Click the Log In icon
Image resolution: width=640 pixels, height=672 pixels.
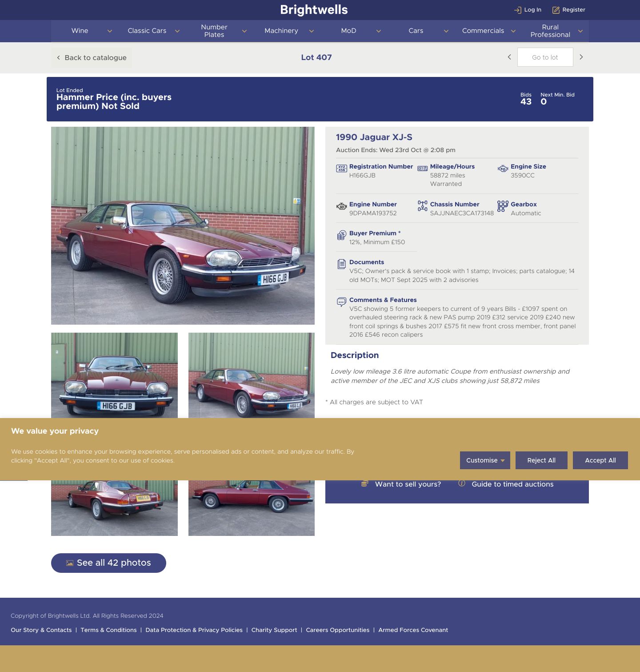click(x=517, y=10)
